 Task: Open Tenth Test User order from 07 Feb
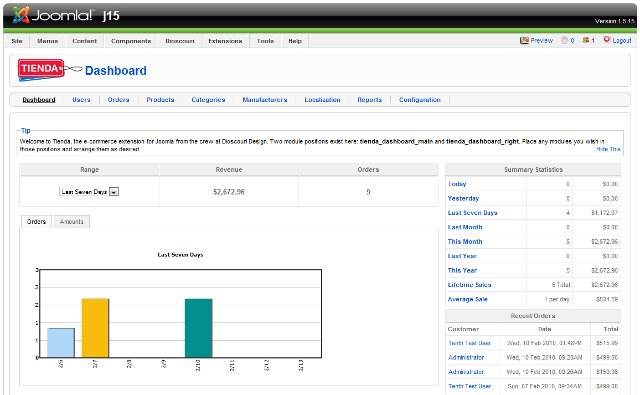coord(469,386)
